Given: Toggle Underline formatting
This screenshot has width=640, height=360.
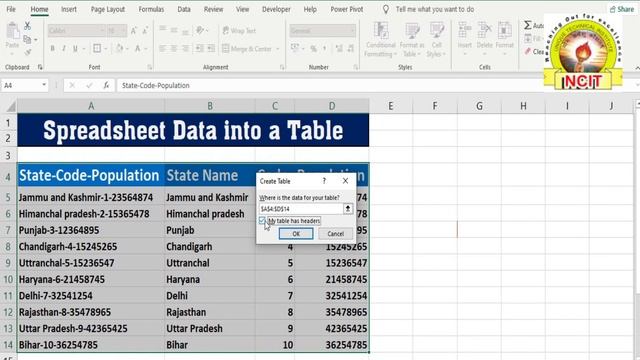Looking at the screenshot, I should [x=75, y=49].
